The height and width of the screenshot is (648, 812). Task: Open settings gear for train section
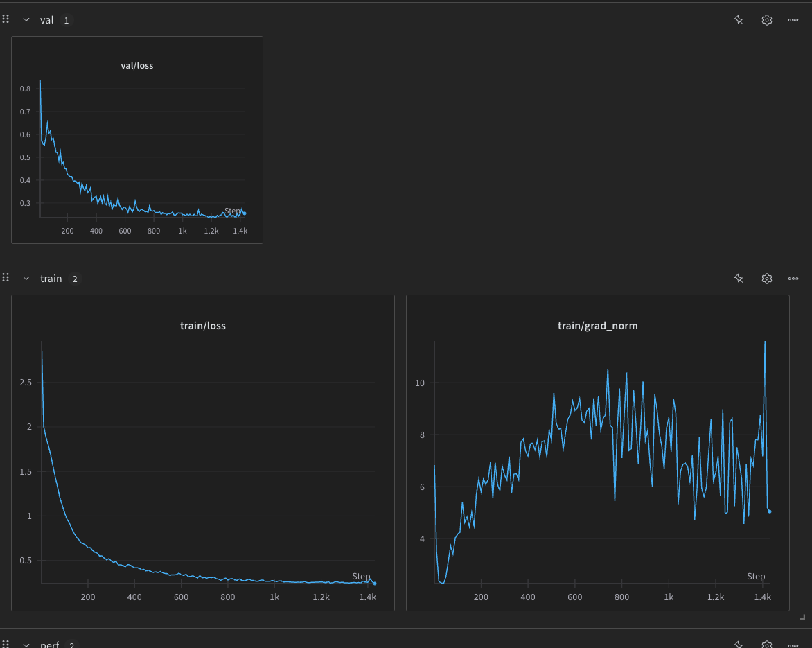(x=766, y=279)
